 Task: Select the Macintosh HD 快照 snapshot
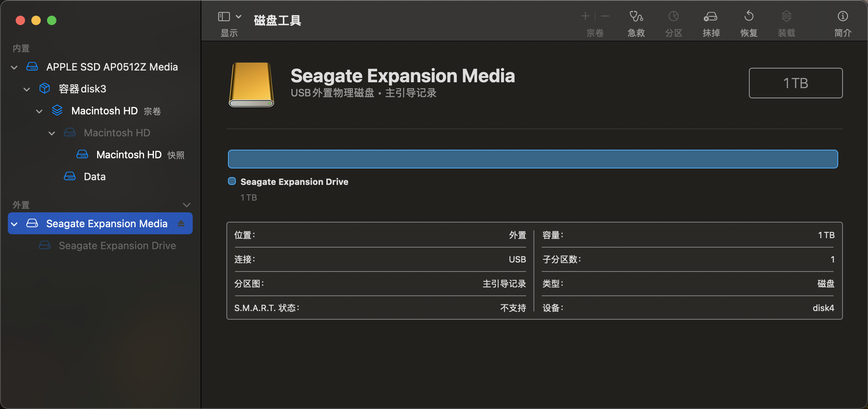tap(129, 155)
